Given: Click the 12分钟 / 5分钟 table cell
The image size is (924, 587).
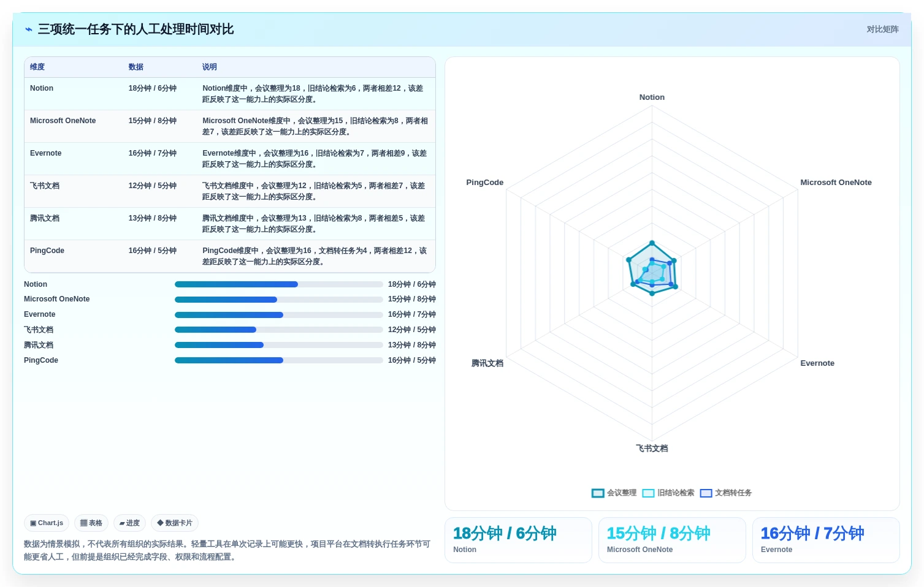Looking at the screenshot, I should [x=153, y=186].
